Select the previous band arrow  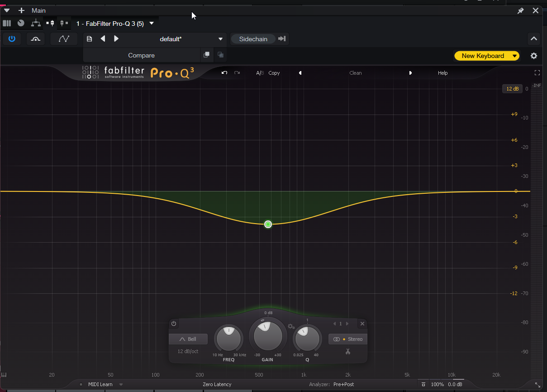tap(334, 324)
